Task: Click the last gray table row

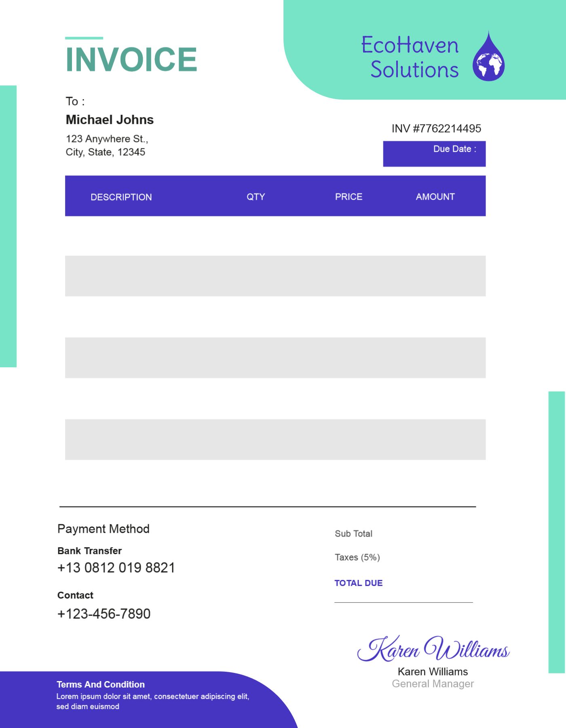Action: coord(275,439)
